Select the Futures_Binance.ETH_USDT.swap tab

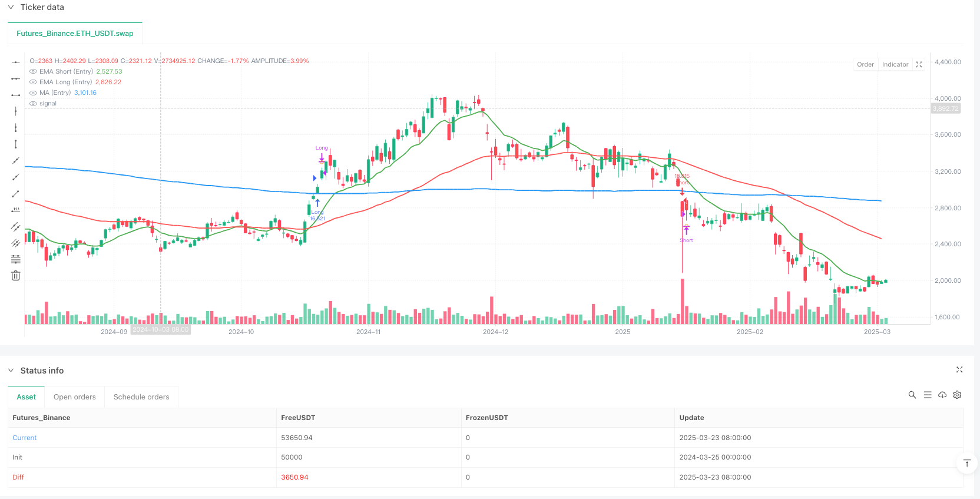(x=75, y=34)
